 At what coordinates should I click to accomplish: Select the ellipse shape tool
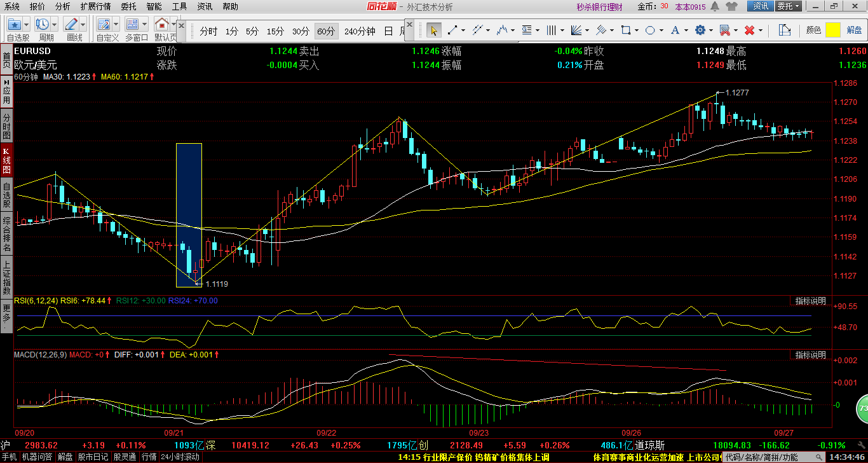click(650, 30)
